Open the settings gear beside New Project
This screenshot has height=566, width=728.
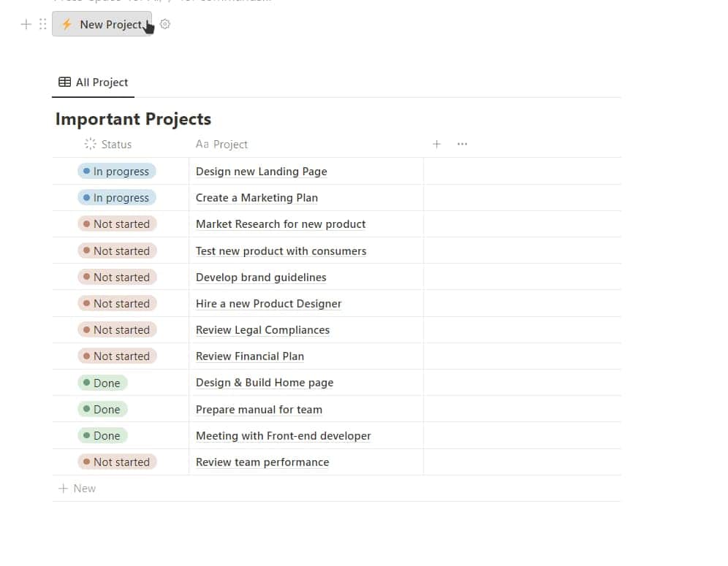(x=165, y=24)
